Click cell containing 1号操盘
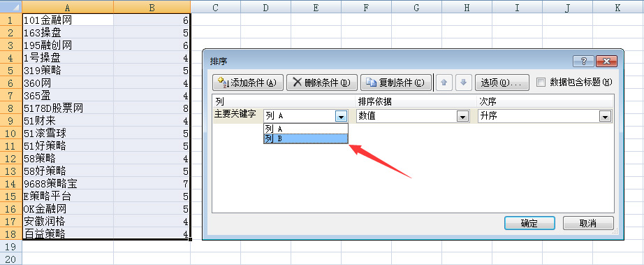This screenshot has height=265, width=644. [x=68, y=58]
